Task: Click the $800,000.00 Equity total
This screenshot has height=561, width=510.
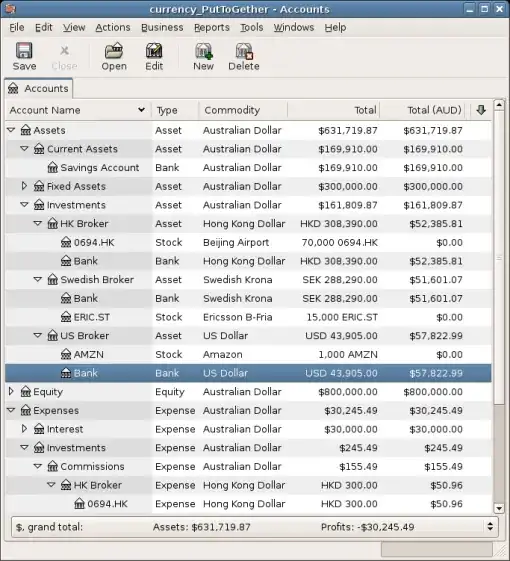Action: pos(348,392)
